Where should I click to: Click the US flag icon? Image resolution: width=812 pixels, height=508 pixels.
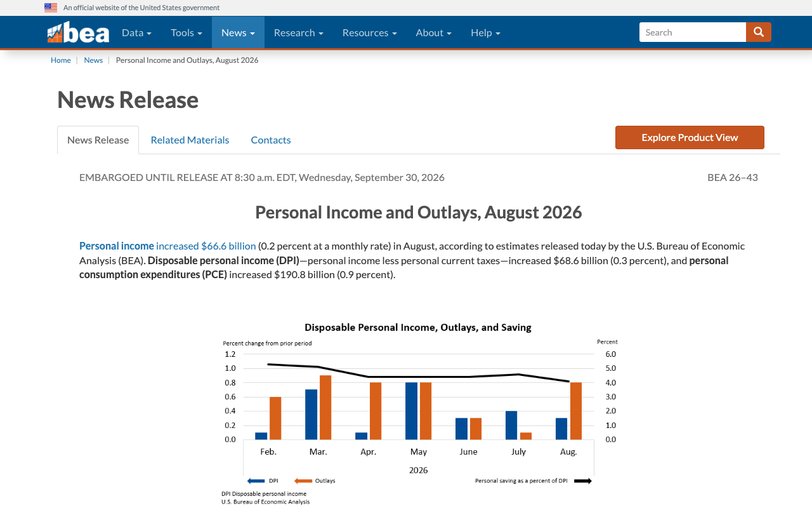[x=51, y=8]
